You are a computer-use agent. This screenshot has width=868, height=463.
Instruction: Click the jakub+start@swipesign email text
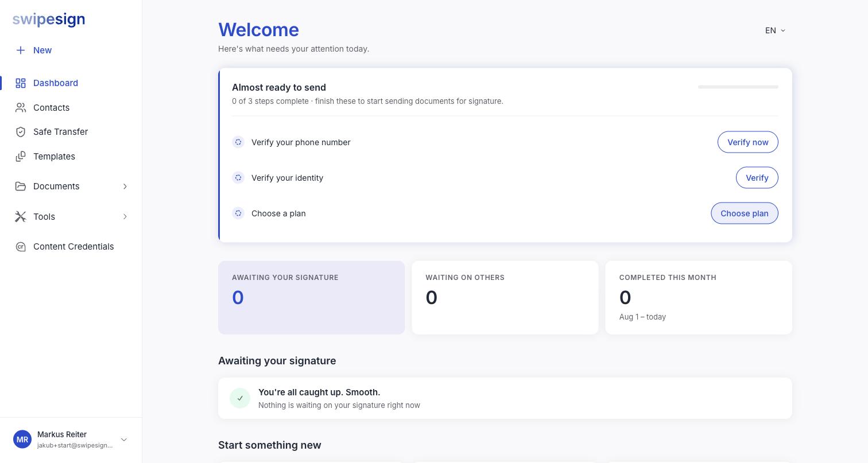[75, 445]
